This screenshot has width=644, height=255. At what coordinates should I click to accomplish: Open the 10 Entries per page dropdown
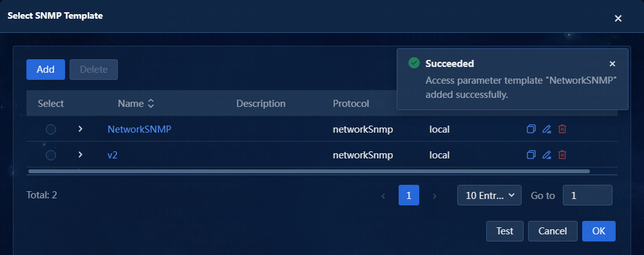pos(489,195)
